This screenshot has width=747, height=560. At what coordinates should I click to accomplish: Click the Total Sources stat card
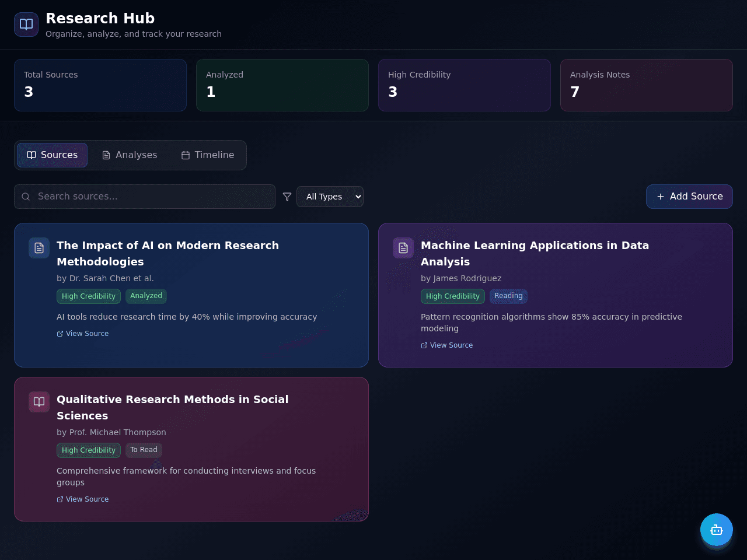pyautogui.click(x=100, y=85)
